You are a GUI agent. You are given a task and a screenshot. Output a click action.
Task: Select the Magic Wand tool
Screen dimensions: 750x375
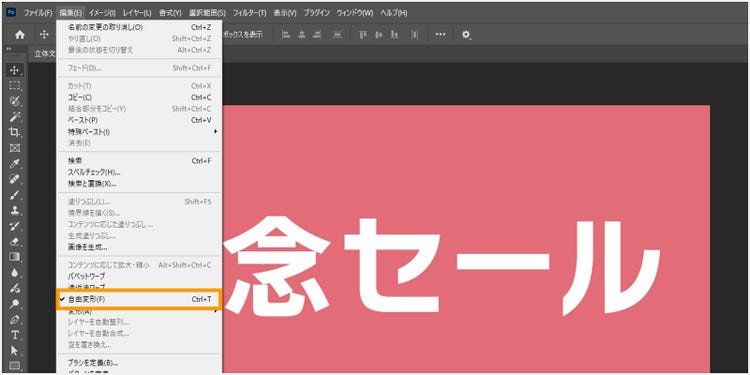(15, 117)
